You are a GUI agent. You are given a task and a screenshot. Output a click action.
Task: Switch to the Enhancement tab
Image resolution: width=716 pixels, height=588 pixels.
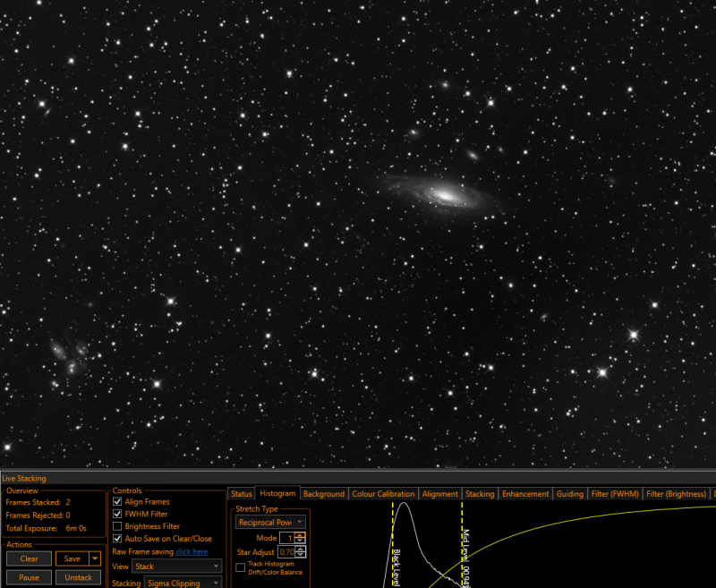pos(525,493)
